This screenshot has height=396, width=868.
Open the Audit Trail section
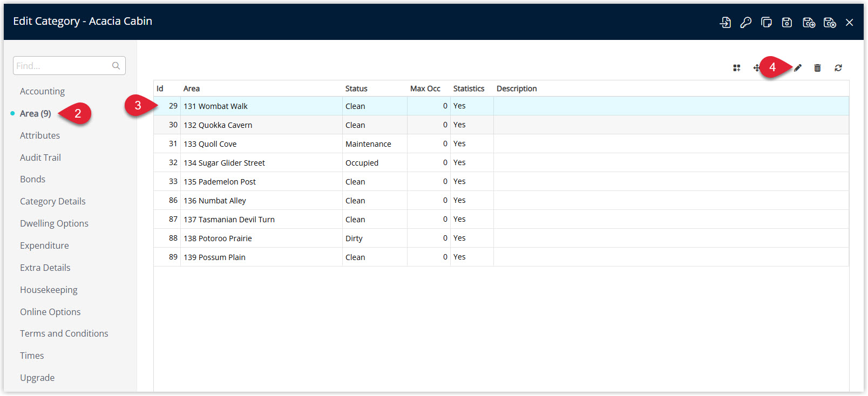pos(40,158)
